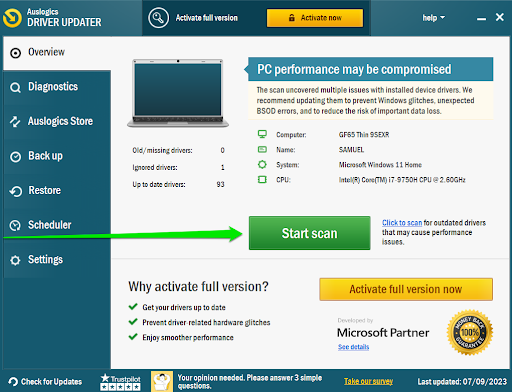Click the Activate full version header text

[x=207, y=18]
